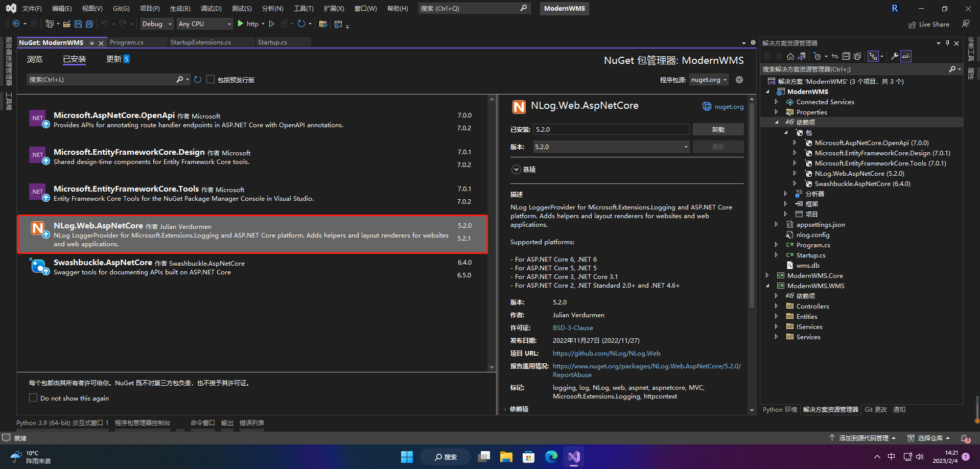Switch to the StartupExtensions.cs tab

(201, 42)
